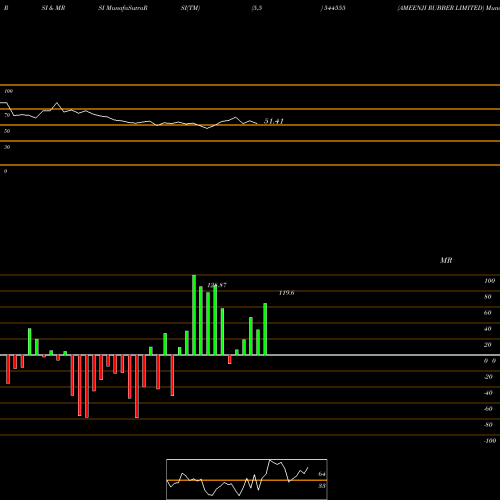
Task: Click the MR axis label 40
Action: (488, 329)
